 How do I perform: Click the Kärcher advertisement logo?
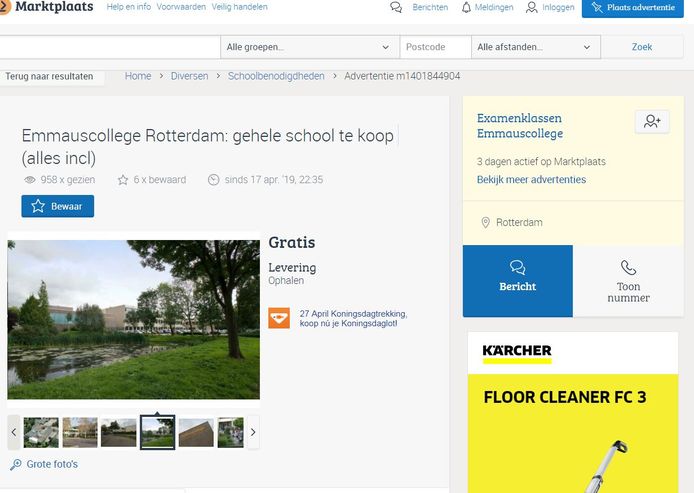517,353
